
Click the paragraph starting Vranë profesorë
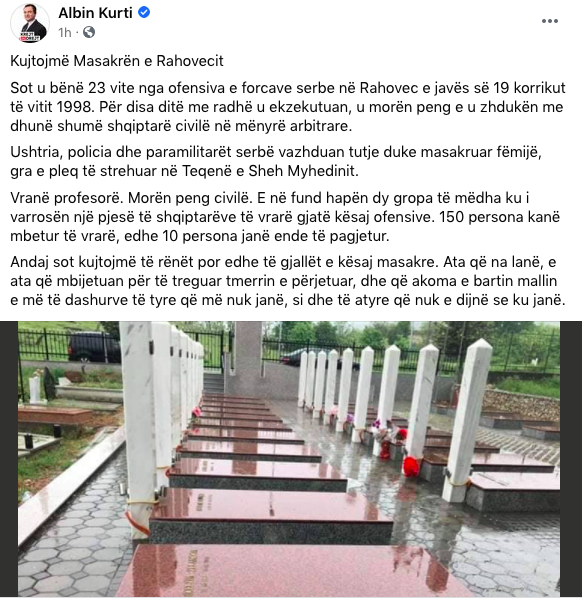coord(285,217)
